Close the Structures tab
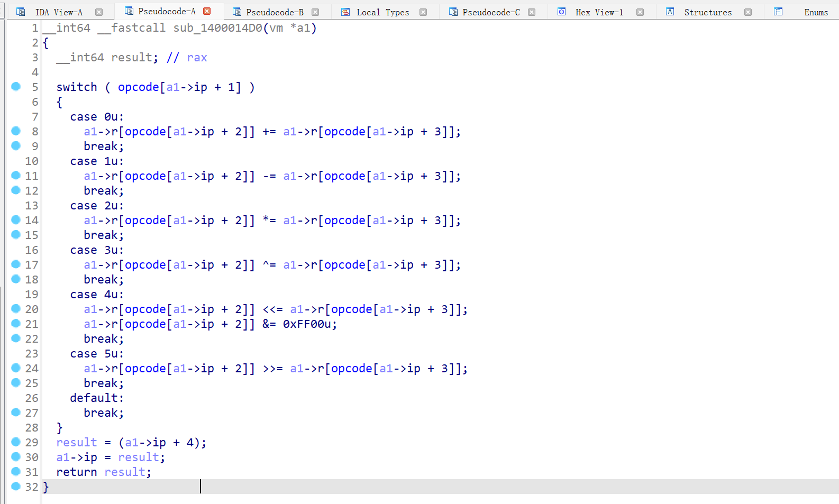 (x=748, y=12)
